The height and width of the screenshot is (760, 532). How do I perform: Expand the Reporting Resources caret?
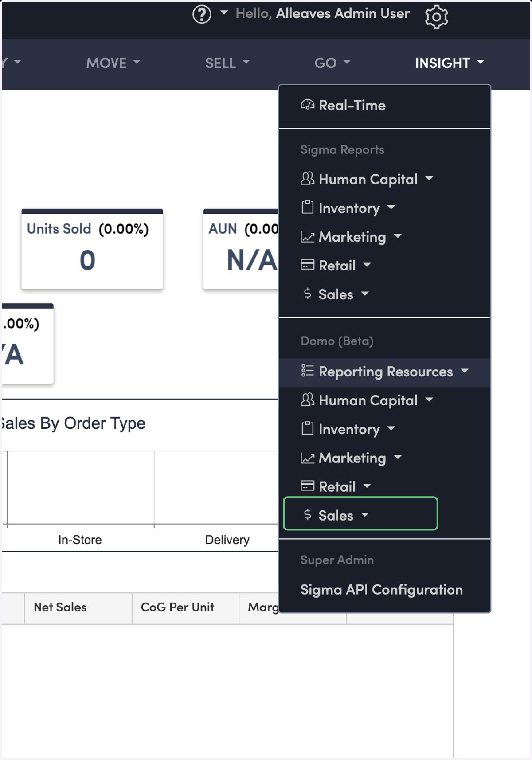coord(464,371)
